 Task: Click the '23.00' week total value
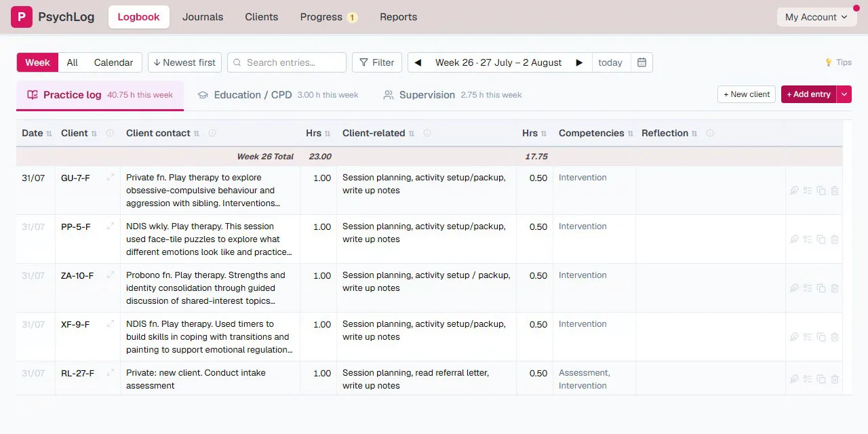pyautogui.click(x=320, y=157)
